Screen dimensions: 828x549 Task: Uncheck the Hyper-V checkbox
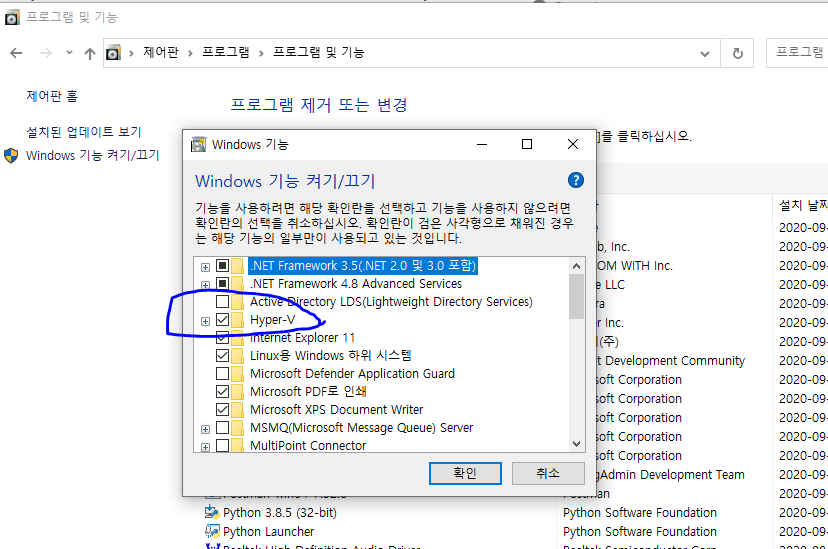[x=222, y=319]
